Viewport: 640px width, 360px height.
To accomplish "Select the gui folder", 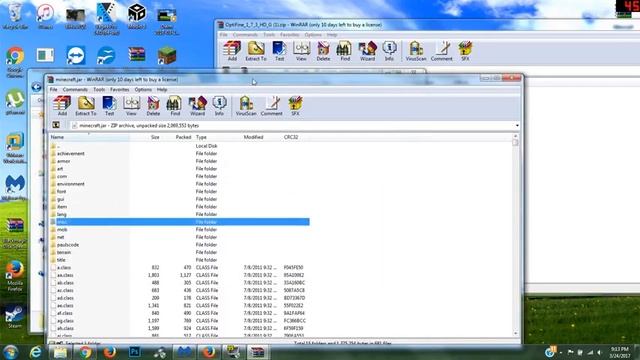I will [x=60, y=199].
